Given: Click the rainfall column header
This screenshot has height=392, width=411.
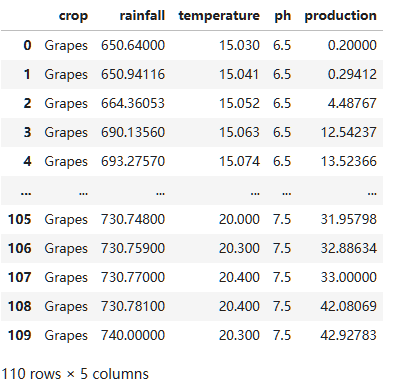Looking at the screenshot, I should tap(142, 15).
